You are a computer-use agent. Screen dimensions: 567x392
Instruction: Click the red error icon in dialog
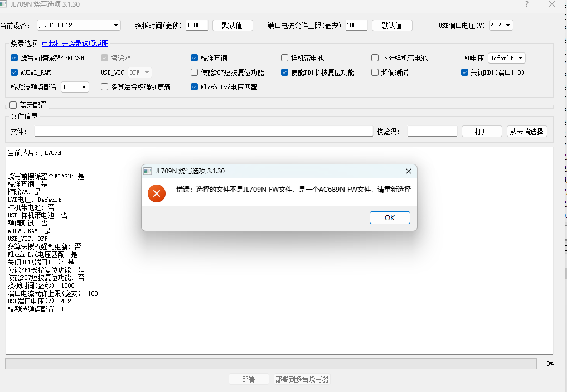pyautogui.click(x=157, y=193)
